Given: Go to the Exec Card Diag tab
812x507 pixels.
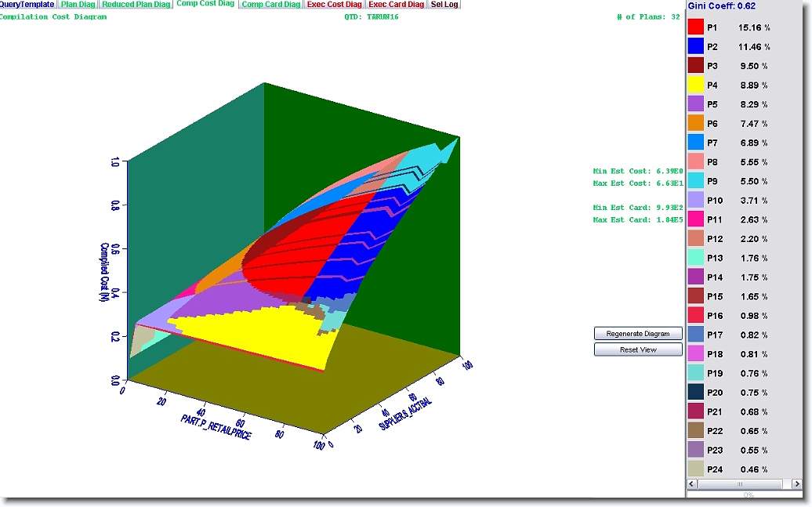Looking at the screenshot, I should [x=397, y=5].
